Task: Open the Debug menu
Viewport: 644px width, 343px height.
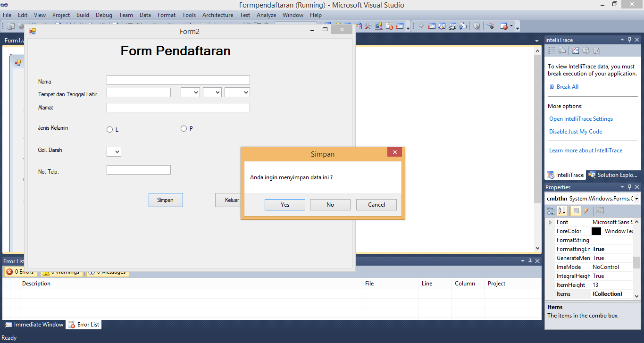Action: click(104, 15)
